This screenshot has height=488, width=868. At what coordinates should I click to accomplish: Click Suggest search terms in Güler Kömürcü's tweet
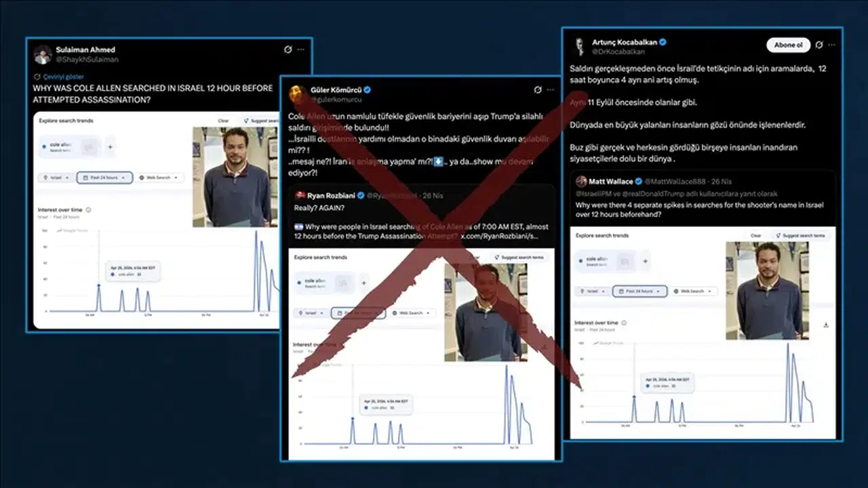click(x=521, y=258)
